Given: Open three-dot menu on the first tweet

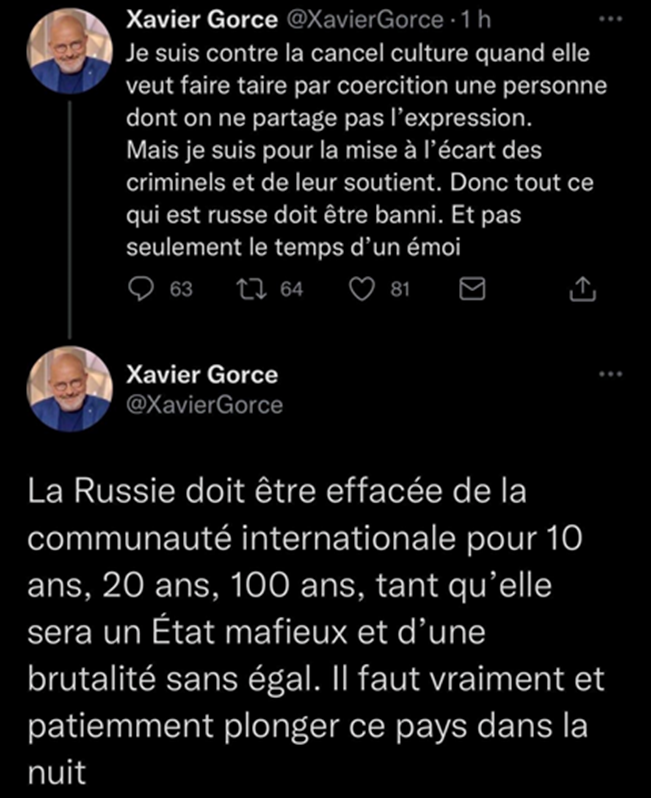Looking at the screenshot, I should pos(610,19).
